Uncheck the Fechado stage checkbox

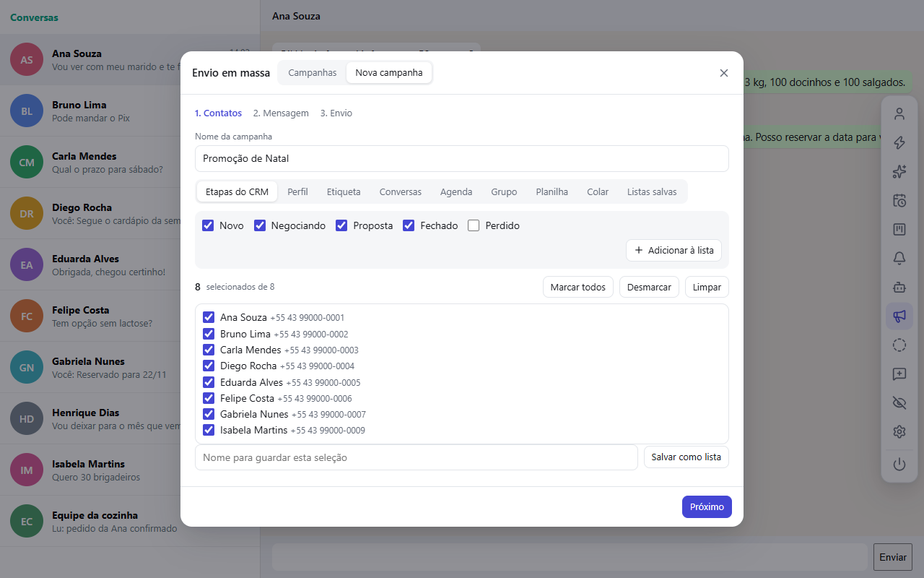point(409,225)
